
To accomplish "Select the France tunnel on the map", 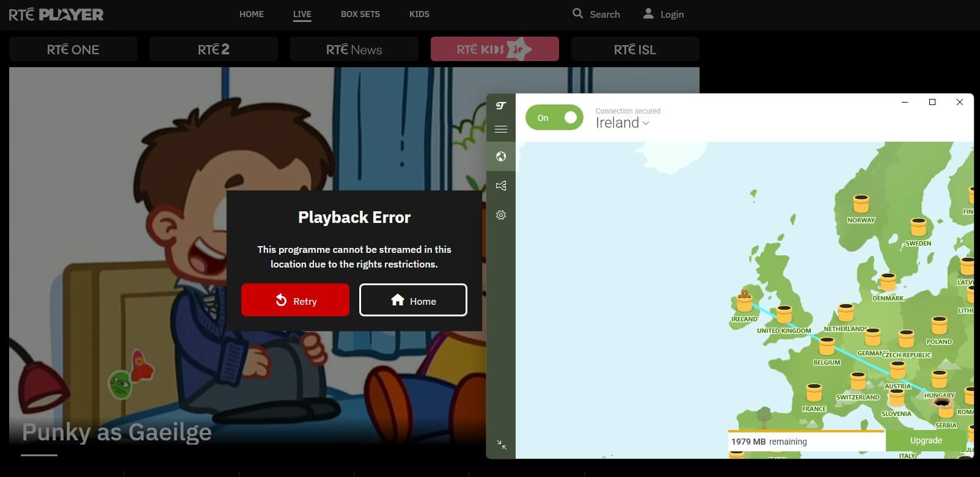I will [814, 392].
